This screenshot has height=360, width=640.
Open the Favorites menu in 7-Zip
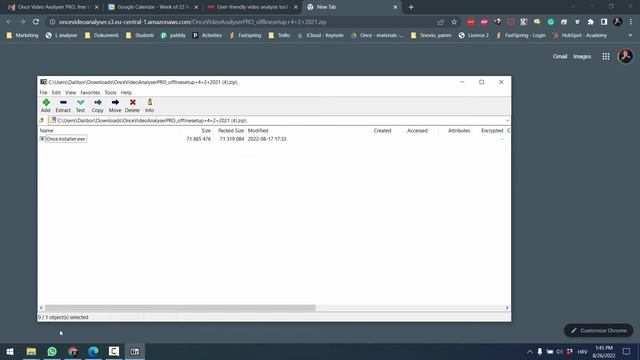90,93
